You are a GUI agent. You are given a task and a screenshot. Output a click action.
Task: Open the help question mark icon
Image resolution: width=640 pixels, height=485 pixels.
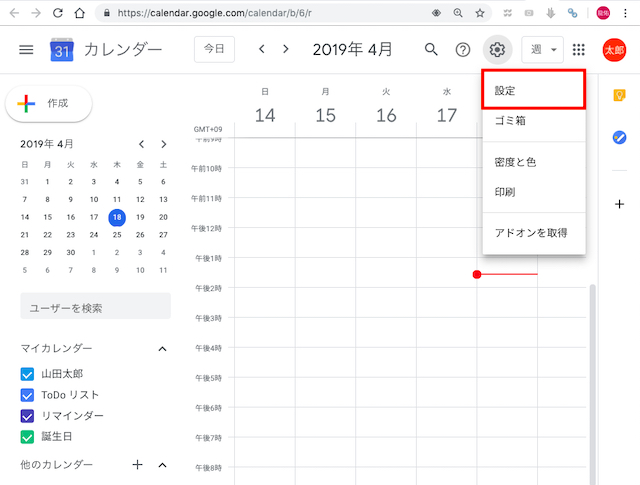(x=462, y=50)
